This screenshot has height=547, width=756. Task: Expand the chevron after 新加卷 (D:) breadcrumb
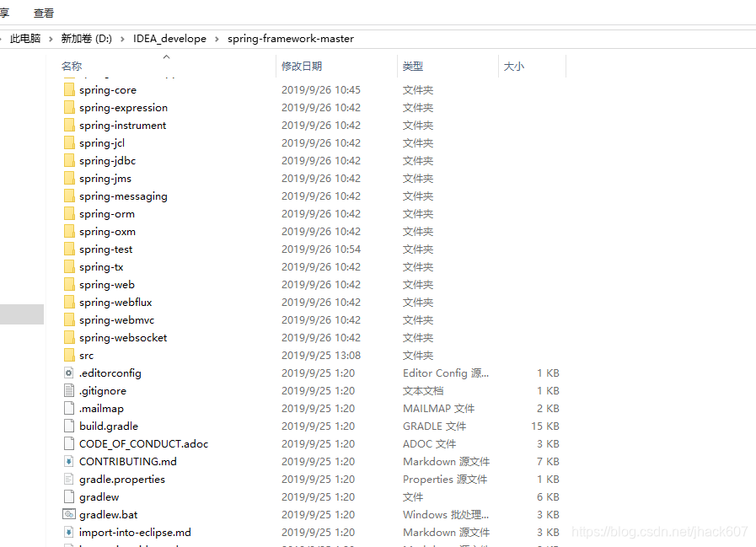tap(122, 39)
